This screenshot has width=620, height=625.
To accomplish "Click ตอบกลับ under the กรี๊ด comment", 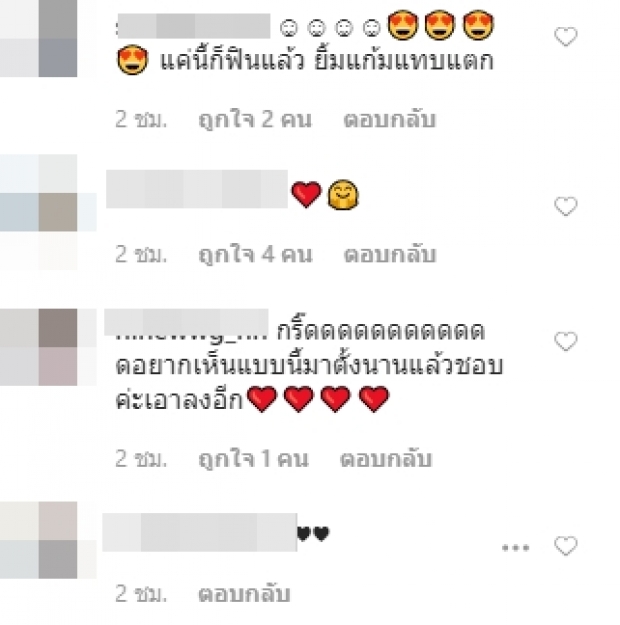I will (386, 458).
